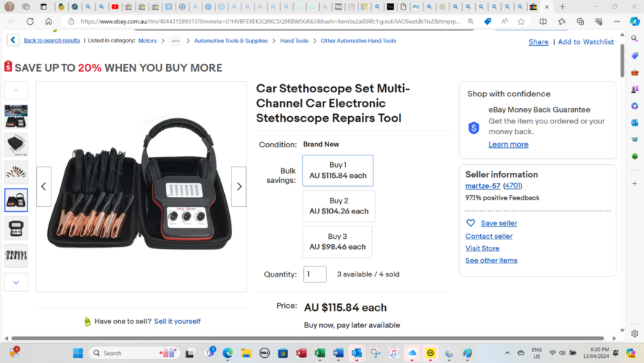
Task: Open the zoom indicator in address bar
Action: tap(471, 21)
